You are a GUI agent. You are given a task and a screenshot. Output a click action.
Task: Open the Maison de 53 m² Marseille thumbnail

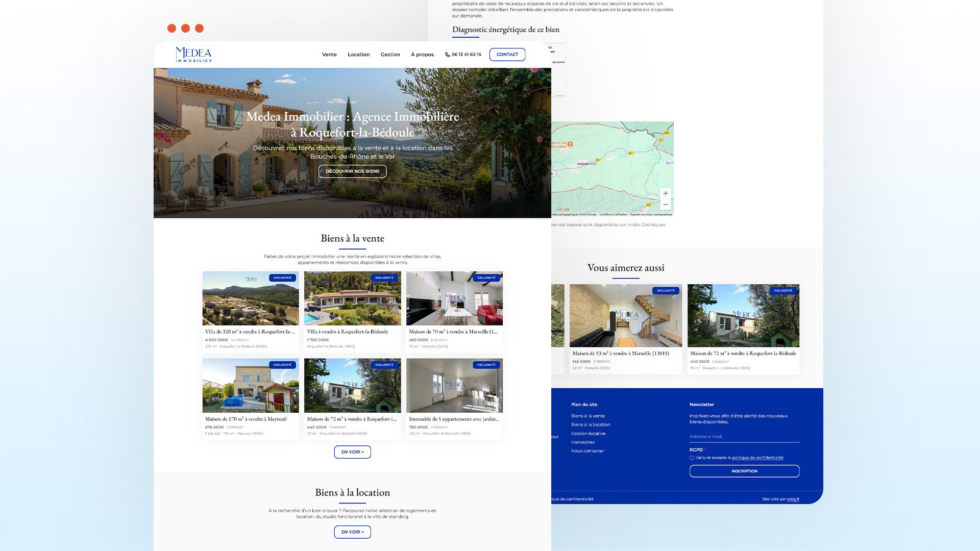click(625, 316)
